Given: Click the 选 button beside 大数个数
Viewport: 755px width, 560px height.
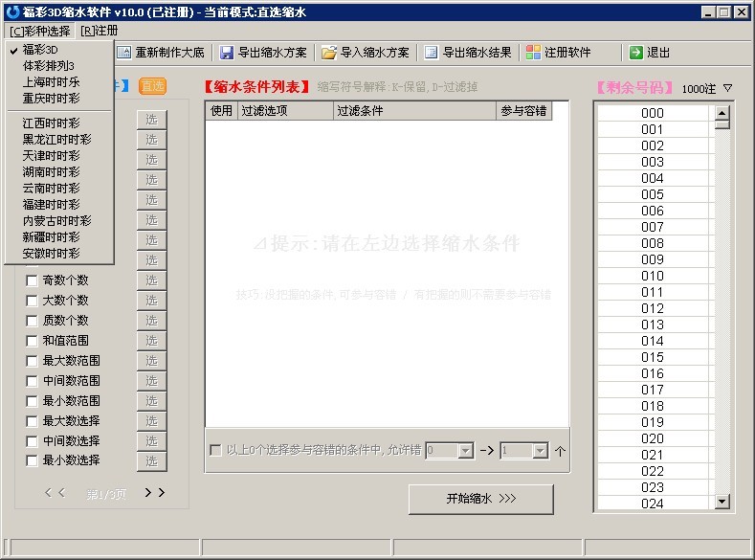Looking at the screenshot, I should [x=151, y=301].
